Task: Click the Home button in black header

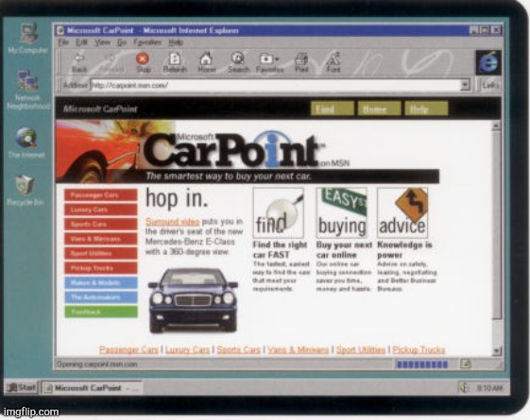Action: coord(379,109)
